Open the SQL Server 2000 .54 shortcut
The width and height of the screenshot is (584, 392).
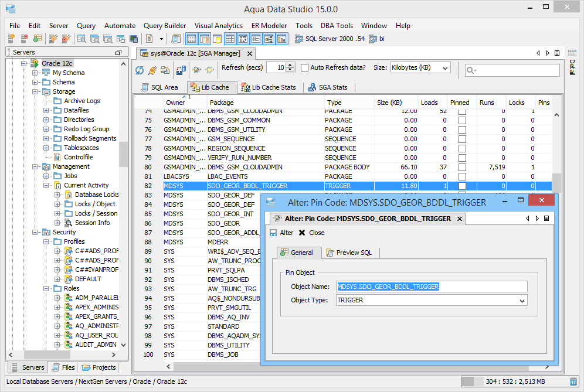[330, 39]
